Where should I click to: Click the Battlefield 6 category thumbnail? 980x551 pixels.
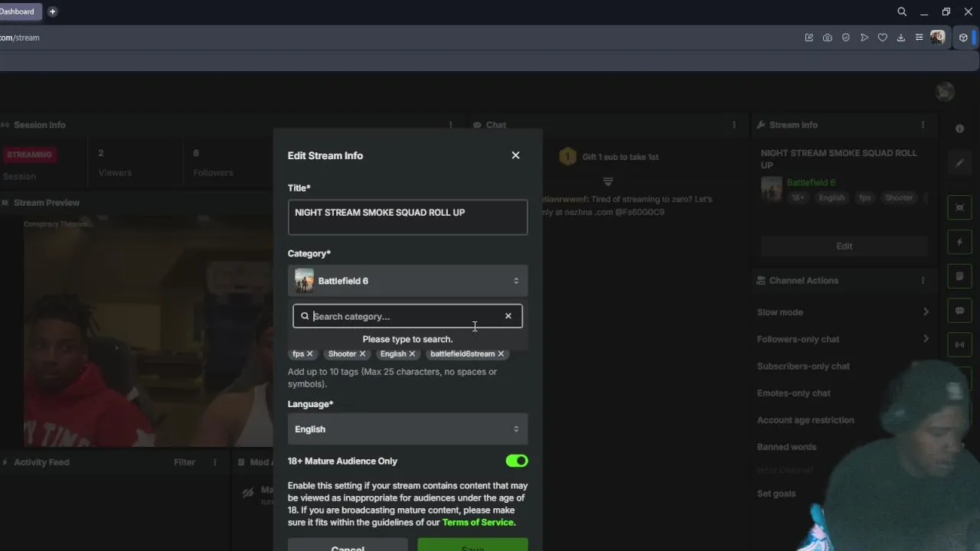point(304,281)
